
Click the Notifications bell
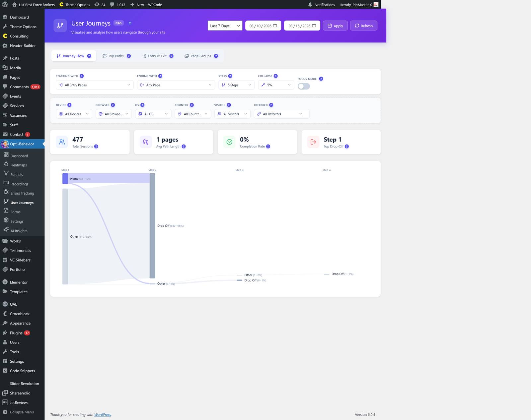(310, 5)
